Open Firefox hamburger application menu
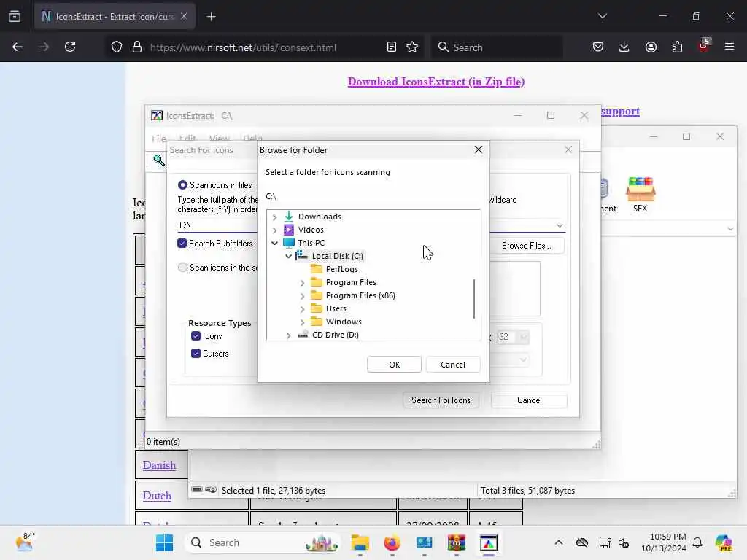 (729, 47)
